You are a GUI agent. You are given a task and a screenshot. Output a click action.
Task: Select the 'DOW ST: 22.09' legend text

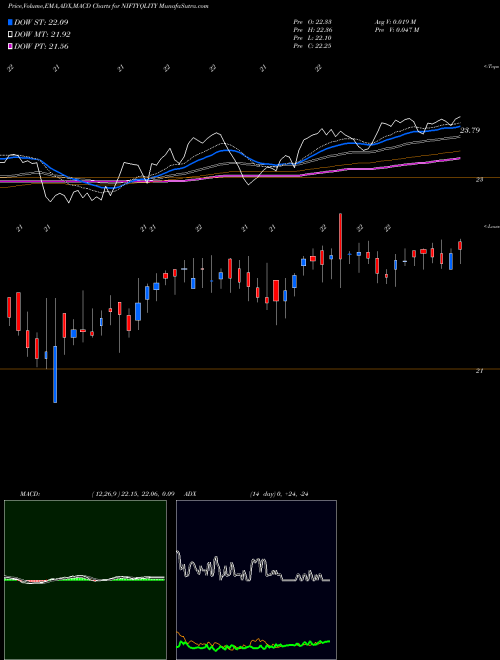(41, 22)
